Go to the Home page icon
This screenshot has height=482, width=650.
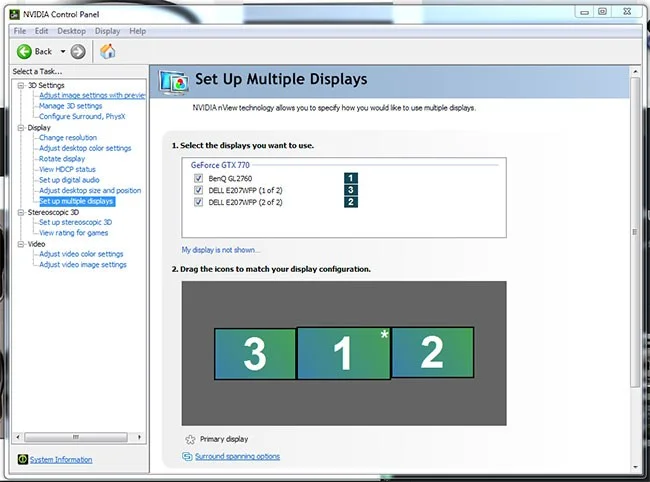pyautogui.click(x=107, y=51)
